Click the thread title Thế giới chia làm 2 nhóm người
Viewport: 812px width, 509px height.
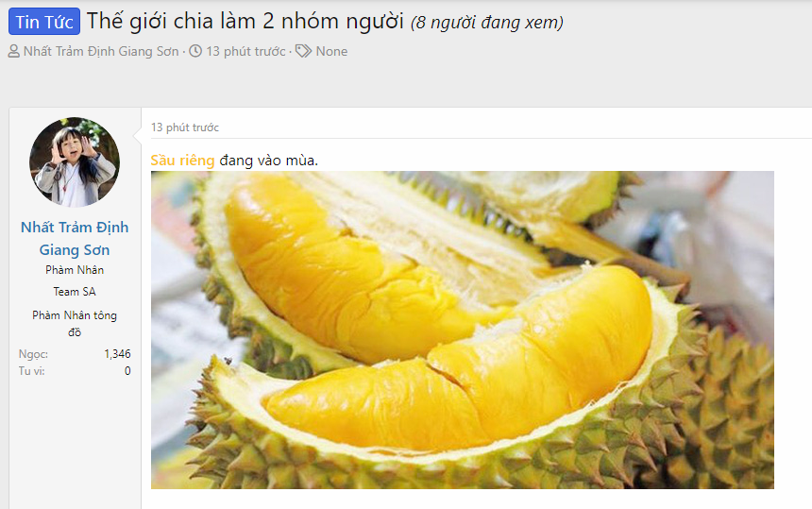pos(245,21)
